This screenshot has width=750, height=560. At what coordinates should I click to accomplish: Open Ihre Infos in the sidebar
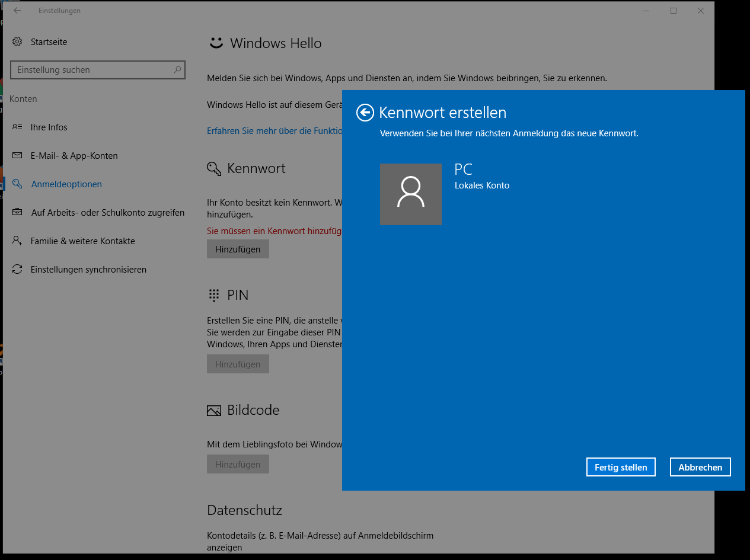pyautogui.click(x=40, y=127)
